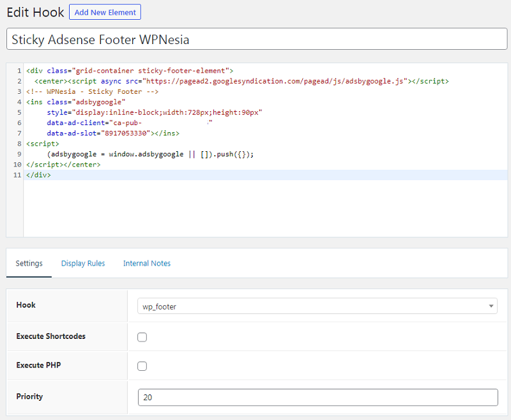Select the googlesyndication script src line
This screenshot has height=420, width=511.
241,81
